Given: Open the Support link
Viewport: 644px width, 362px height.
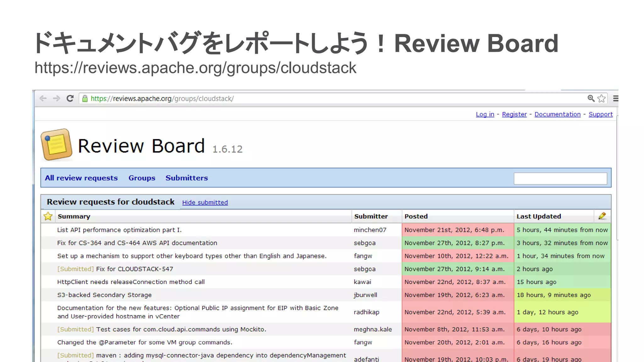Looking at the screenshot, I should pyautogui.click(x=601, y=114).
